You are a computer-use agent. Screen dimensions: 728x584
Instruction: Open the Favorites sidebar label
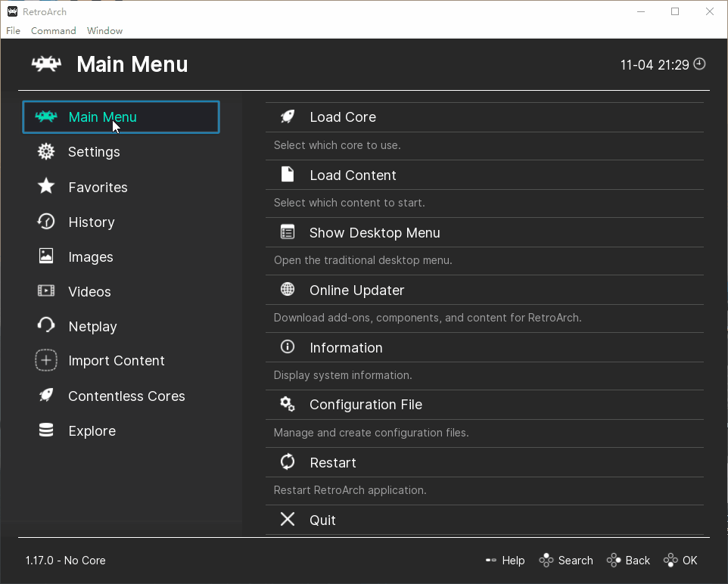[98, 187]
